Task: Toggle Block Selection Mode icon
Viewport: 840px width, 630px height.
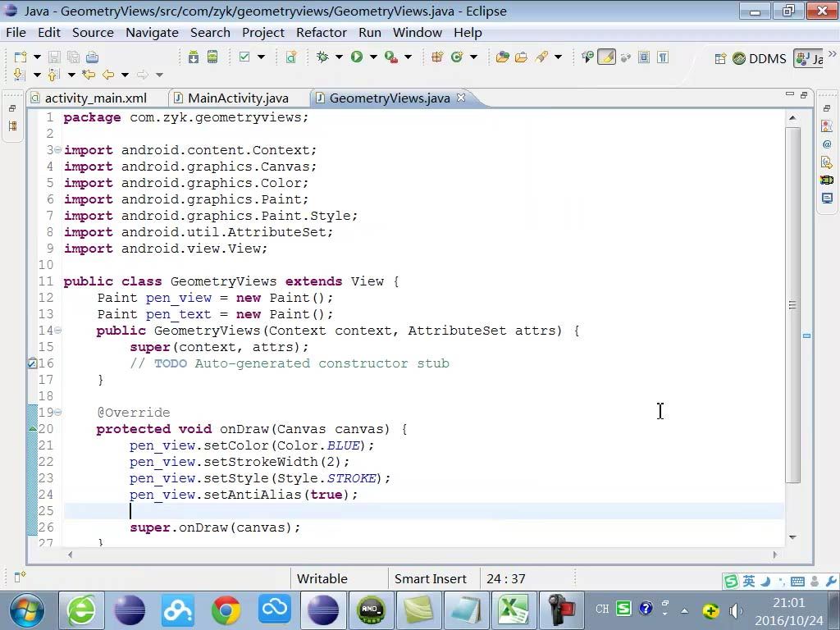Action: (644, 57)
